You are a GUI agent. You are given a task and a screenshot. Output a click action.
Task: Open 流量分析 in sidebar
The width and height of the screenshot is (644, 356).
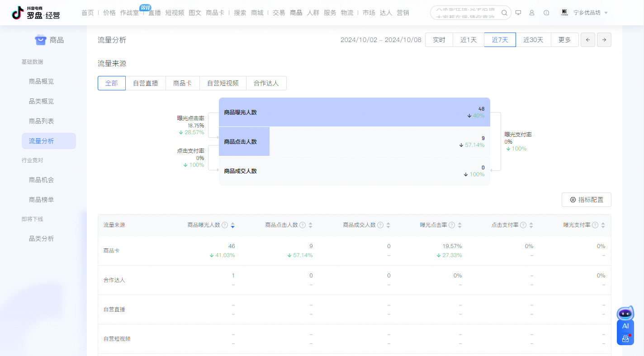click(49, 141)
